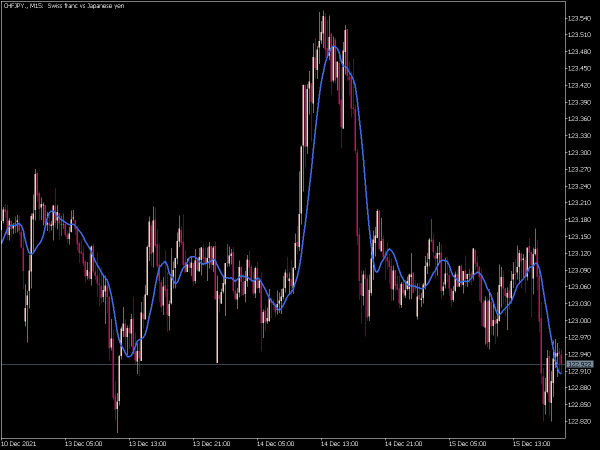The image size is (600, 450).
Task: Click the '14 Dec 13:00' time axis label
Action: click(339, 444)
